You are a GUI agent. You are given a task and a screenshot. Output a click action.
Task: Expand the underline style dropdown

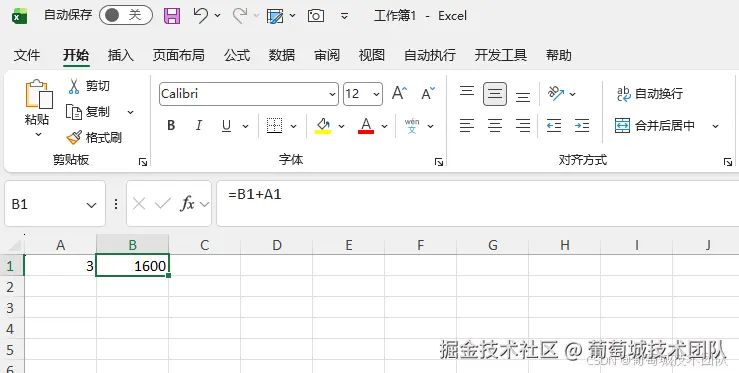(245, 126)
